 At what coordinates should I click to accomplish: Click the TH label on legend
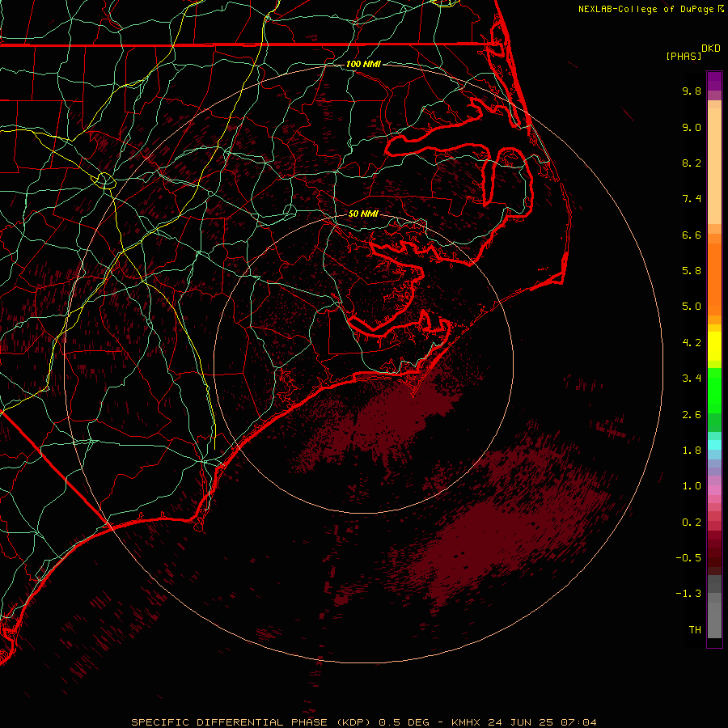(695, 630)
